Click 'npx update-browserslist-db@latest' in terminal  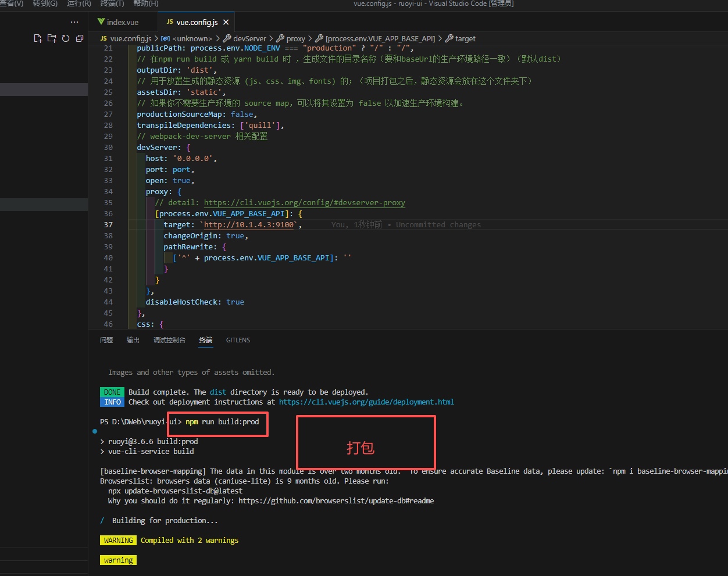click(x=175, y=491)
